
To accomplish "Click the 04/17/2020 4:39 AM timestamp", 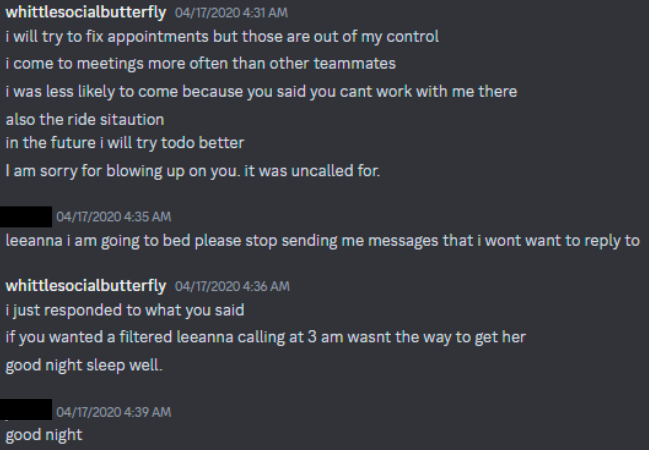I will (113, 411).
